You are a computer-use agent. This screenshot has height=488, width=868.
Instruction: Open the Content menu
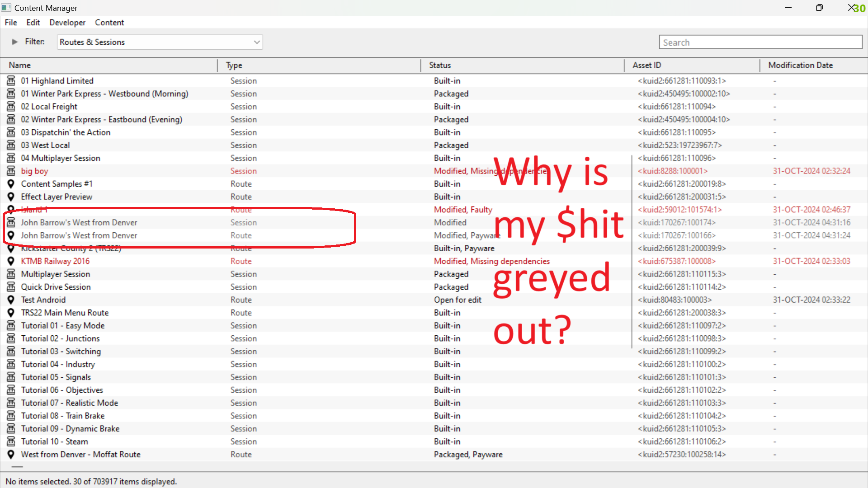tap(109, 23)
